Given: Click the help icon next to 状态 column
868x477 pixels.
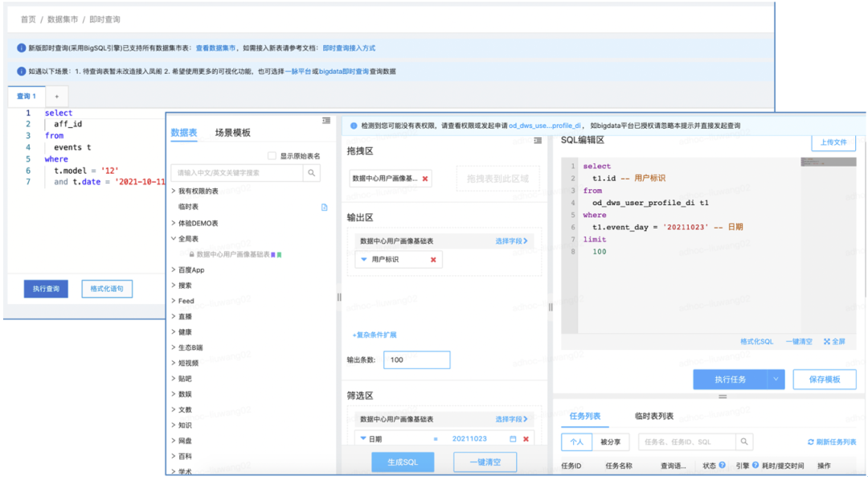Looking at the screenshot, I should [x=722, y=466].
